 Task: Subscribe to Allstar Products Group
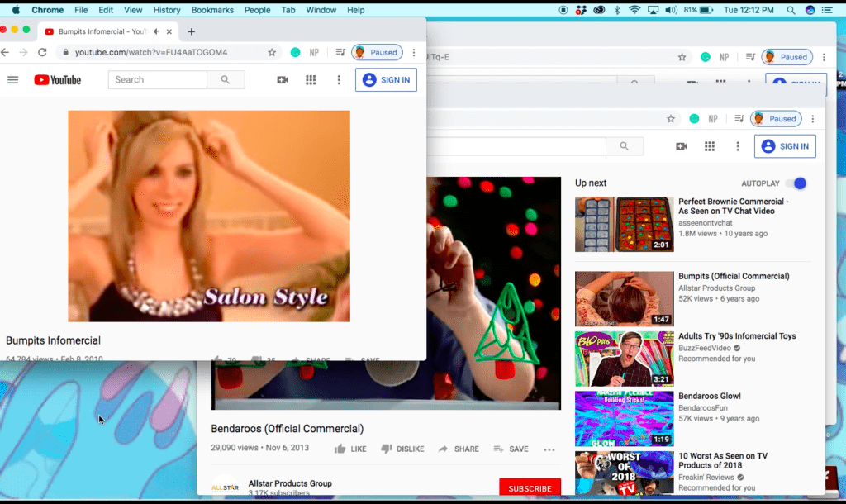pyautogui.click(x=530, y=487)
